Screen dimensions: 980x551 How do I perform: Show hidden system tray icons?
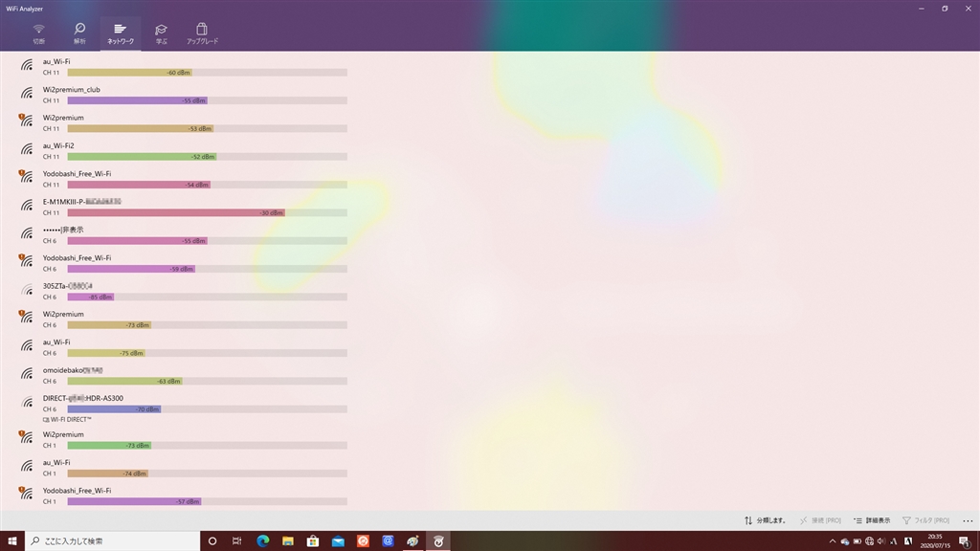832,541
